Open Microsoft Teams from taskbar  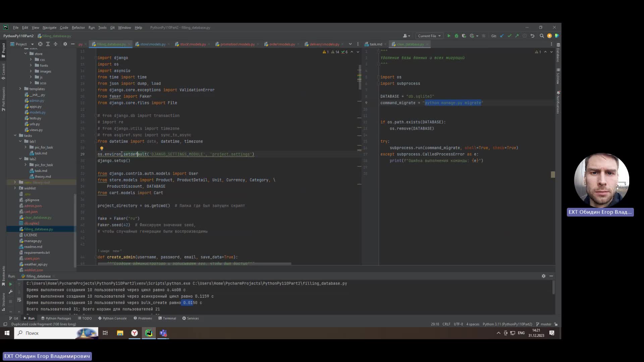tap(163, 333)
